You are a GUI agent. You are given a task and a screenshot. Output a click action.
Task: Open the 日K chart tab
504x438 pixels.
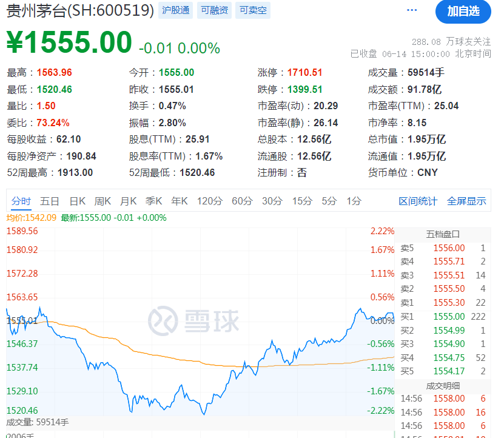pyautogui.click(x=77, y=201)
